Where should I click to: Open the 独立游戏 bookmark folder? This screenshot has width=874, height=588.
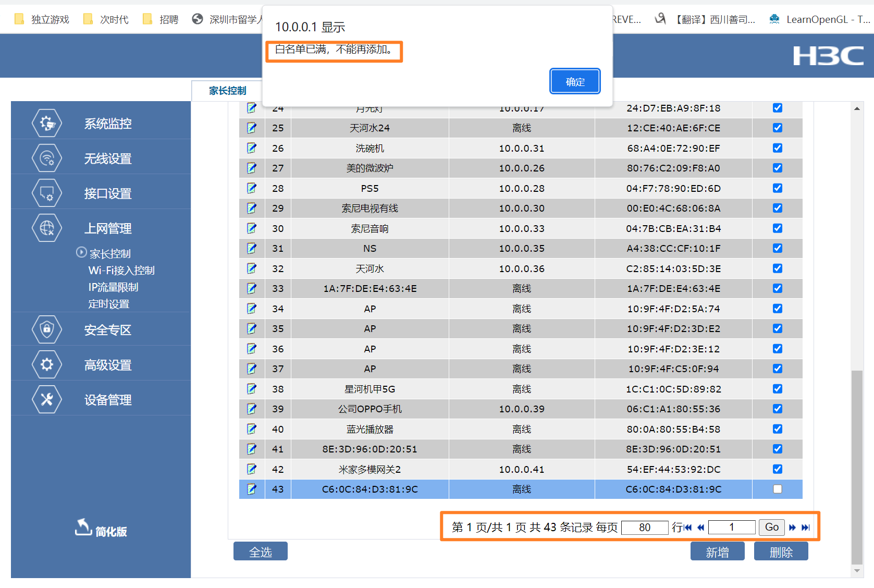tap(42, 19)
